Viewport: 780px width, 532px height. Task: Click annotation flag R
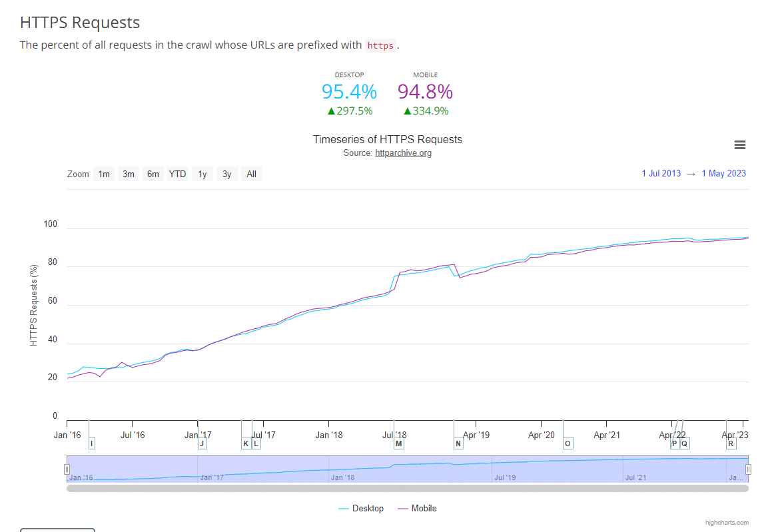tap(731, 443)
